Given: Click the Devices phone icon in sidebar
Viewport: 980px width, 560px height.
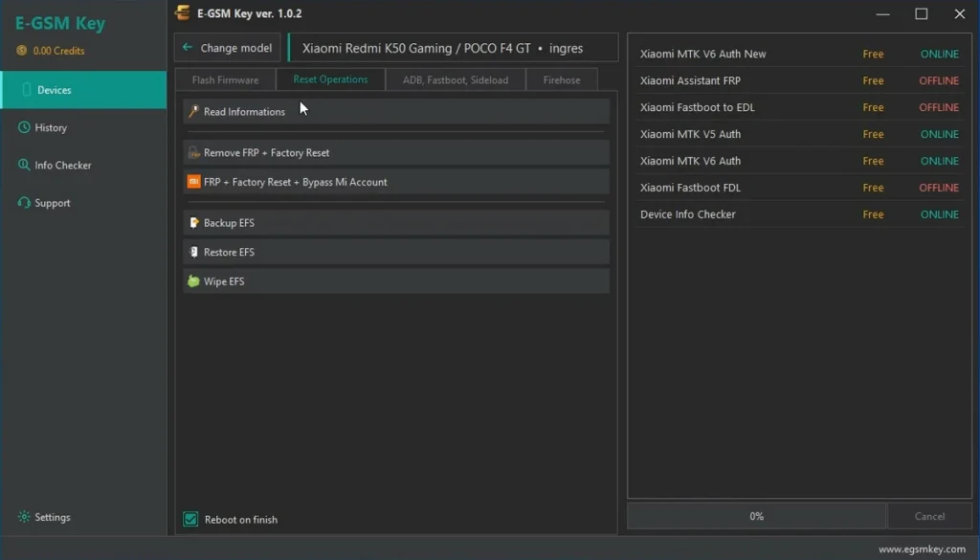Looking at the screenshot, I should [26, 90].
